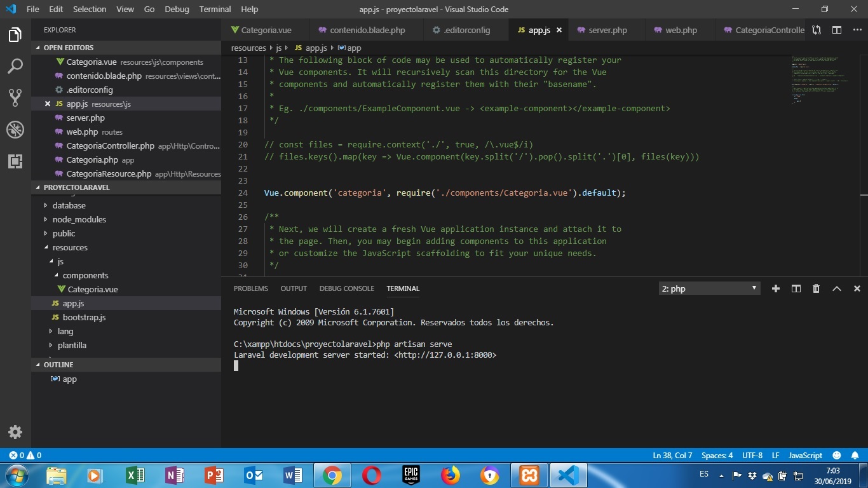Open the Explorer view in activity bar

click(15, 35)
